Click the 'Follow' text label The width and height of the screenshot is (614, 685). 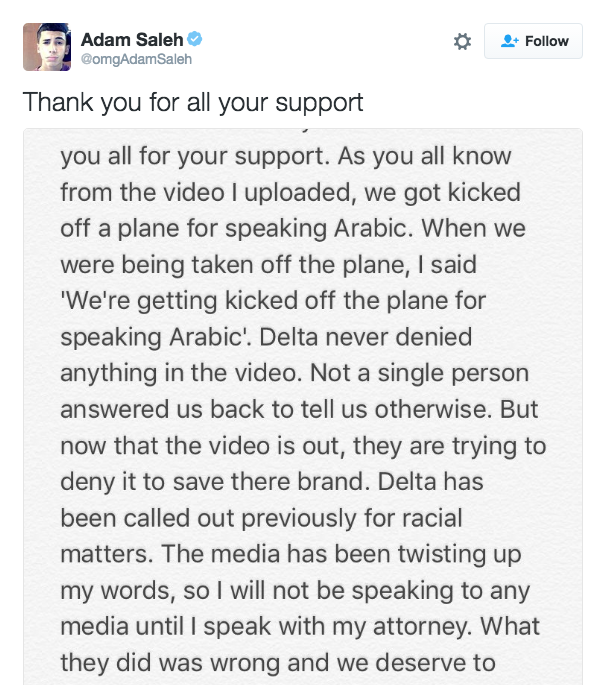click(x=547, y=41)
